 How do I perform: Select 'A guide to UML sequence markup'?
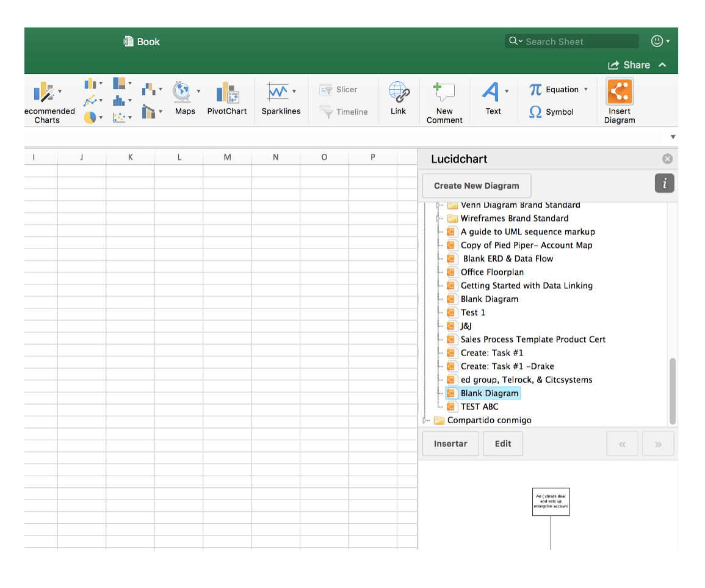(528, 232)
